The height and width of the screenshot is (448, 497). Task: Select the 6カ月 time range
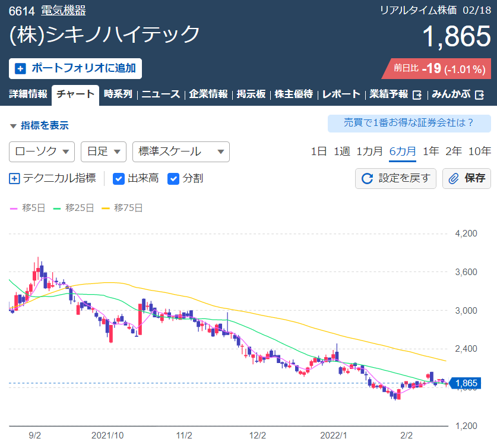(403, 152)
